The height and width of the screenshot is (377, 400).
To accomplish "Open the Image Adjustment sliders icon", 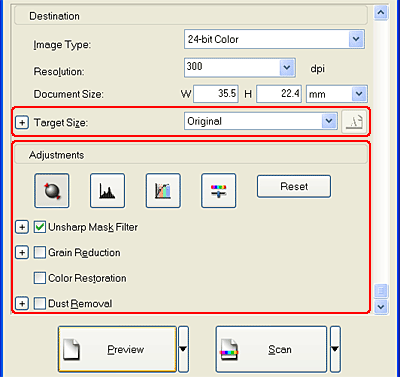I will [x=219, y=191].
